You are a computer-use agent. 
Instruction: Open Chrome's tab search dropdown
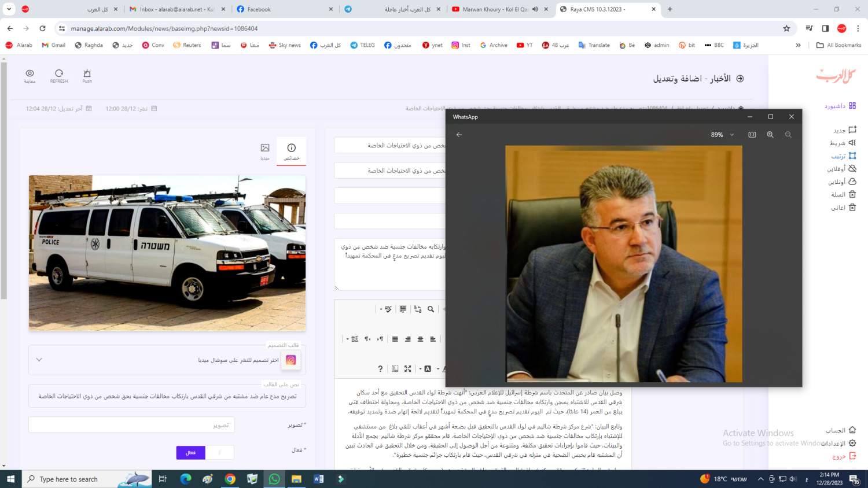(x=9, y=9)
